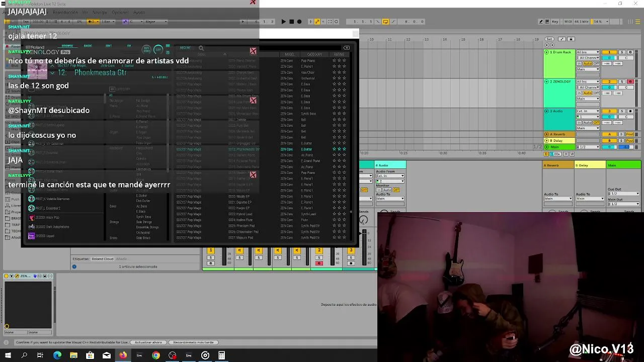Open MIDI map mode
Viewport: 644px width, 362px height.
point(568,22)
